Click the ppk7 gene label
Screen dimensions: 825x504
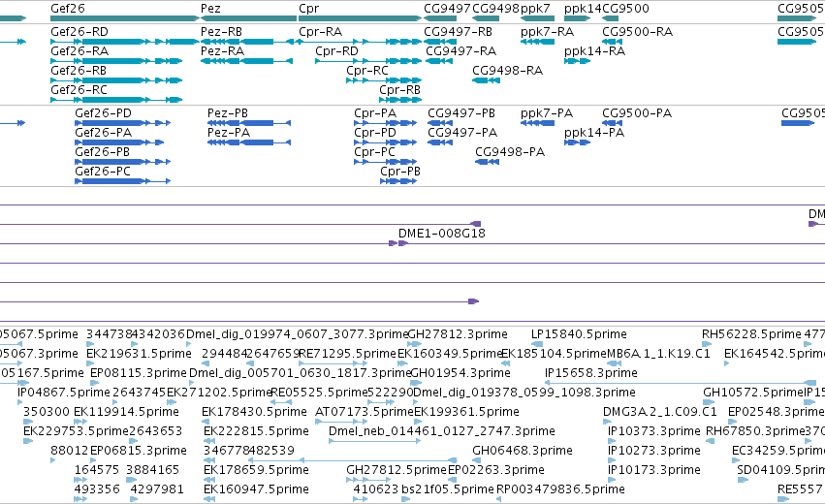[x=535, y=9]
